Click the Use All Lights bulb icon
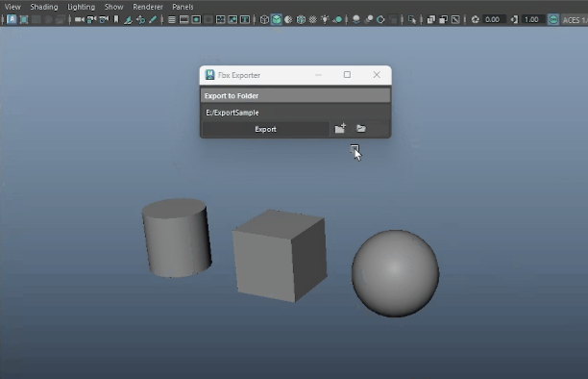Viewport: 588px width, 379px height. coord(325,19)
